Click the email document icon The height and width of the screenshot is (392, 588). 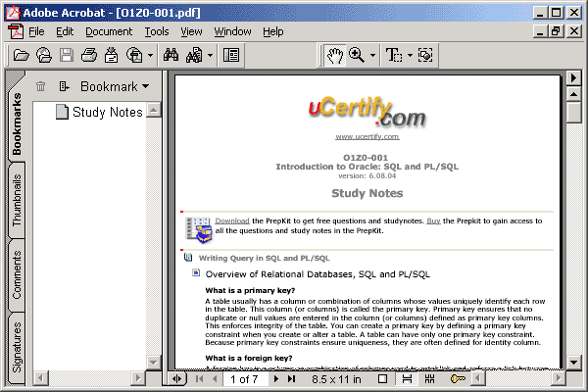[x=111, y=55]
